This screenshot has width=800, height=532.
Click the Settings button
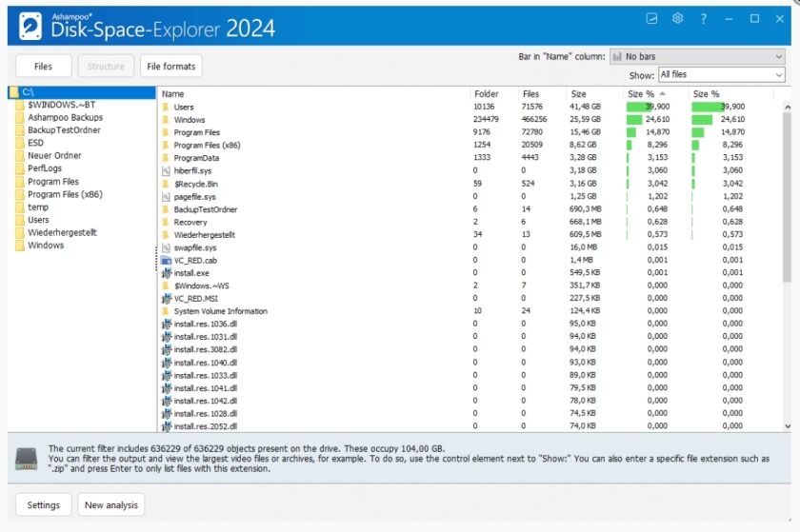pos(44,505)
